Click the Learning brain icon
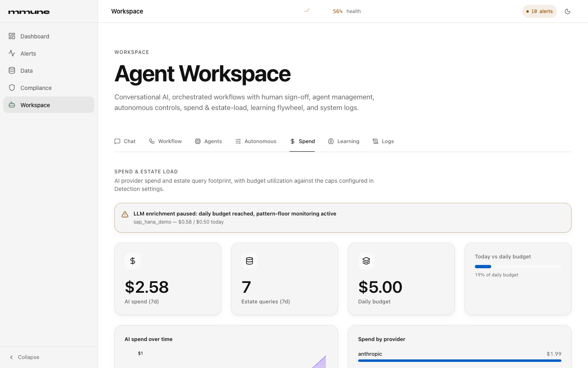 click(x=331, y=141)
